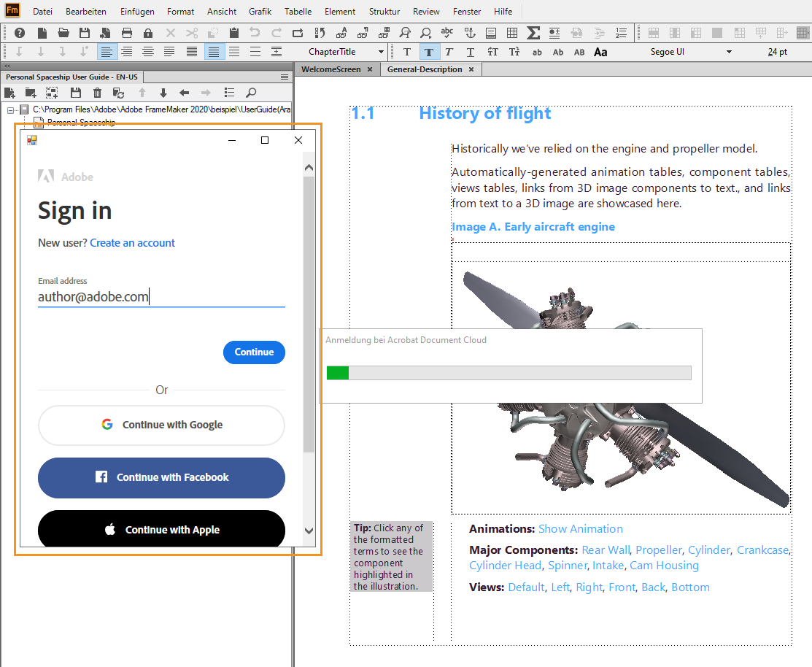Collapse the UserGuide book tree node
The image size is (812, 667).
(x=11, y=109)
